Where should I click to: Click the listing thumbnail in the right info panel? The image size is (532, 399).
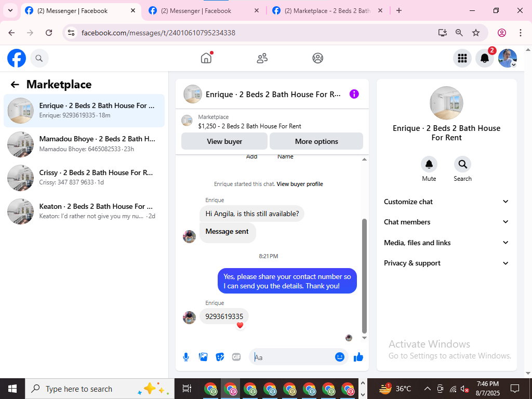(446, 103)
